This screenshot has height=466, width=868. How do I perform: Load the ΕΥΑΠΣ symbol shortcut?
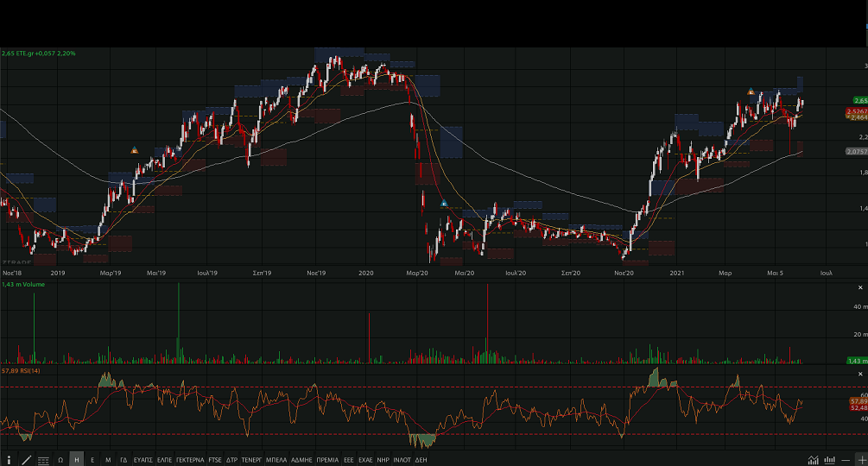tap(143, 460)
